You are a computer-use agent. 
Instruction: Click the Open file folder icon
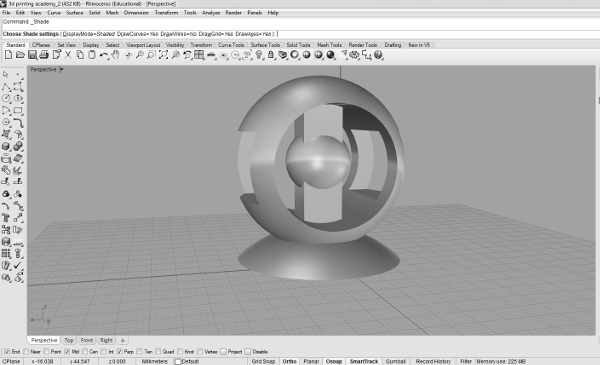[x=20, y=55]
